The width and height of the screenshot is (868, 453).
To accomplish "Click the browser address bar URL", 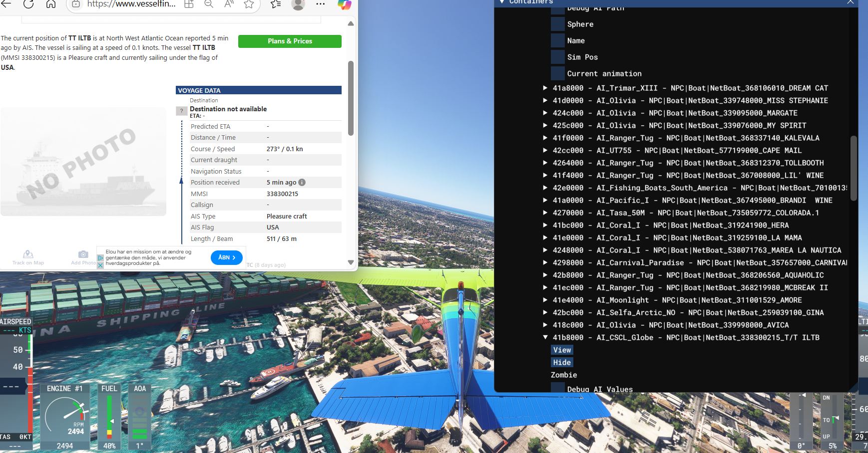I will [131, 4].
